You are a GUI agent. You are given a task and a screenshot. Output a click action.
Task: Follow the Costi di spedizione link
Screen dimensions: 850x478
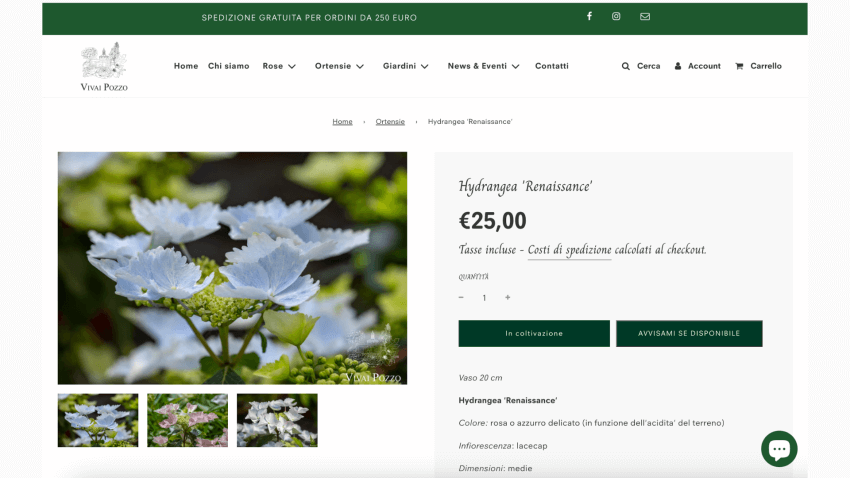[569, 250]
